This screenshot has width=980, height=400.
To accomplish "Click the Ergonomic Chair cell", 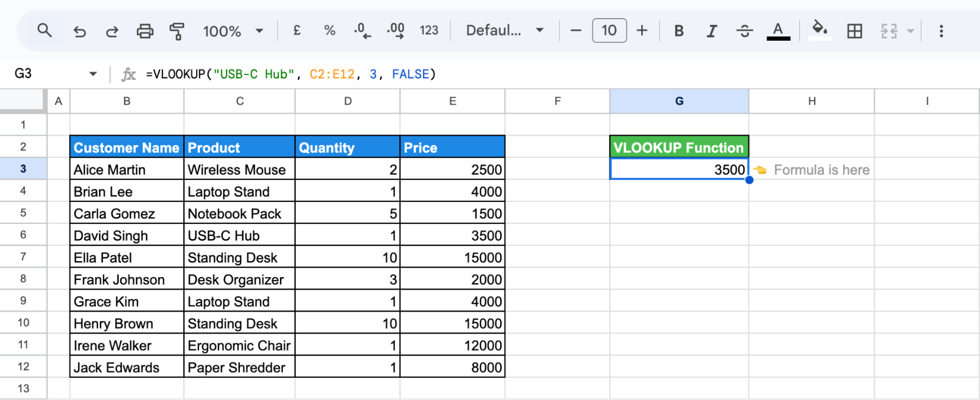I will pyautogui.click(x=240, y=345).
